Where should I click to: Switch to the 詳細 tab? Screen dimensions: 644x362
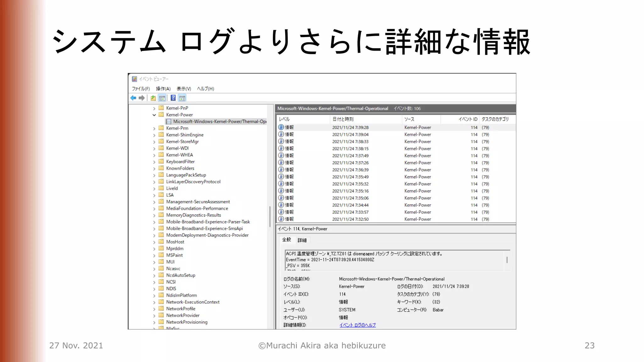[302, 240]
